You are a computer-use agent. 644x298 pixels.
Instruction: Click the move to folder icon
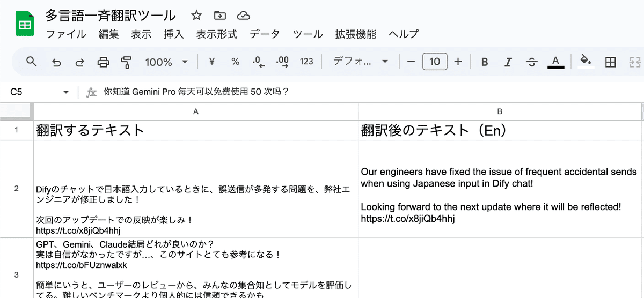pos(219,15)
